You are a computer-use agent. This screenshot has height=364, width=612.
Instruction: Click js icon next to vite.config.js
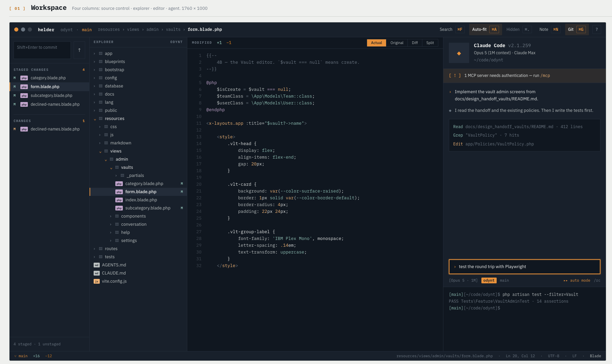click(97, 281)
